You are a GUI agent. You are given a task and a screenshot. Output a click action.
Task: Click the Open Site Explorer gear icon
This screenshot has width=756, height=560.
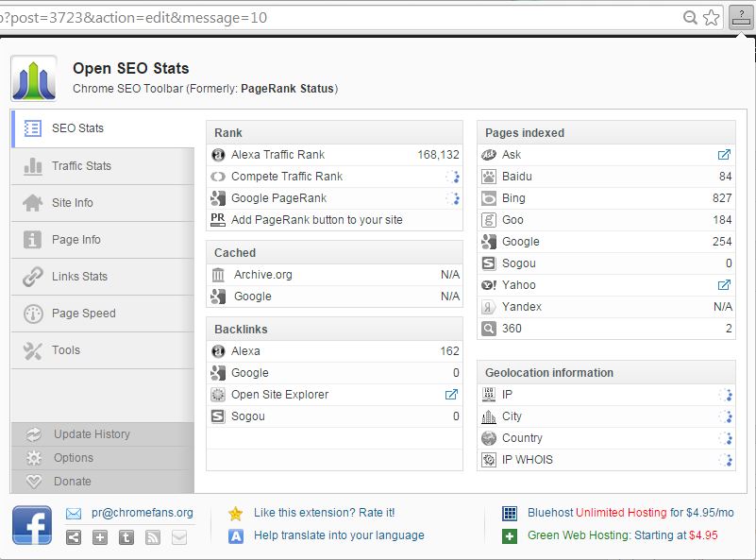point(218,395)
